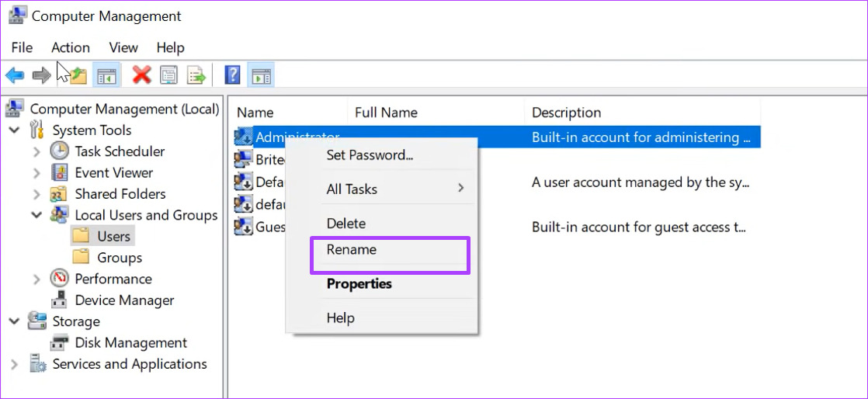Open the Properties toolbar icon
The height and width of the screenshot is (399, 868).
168,75
